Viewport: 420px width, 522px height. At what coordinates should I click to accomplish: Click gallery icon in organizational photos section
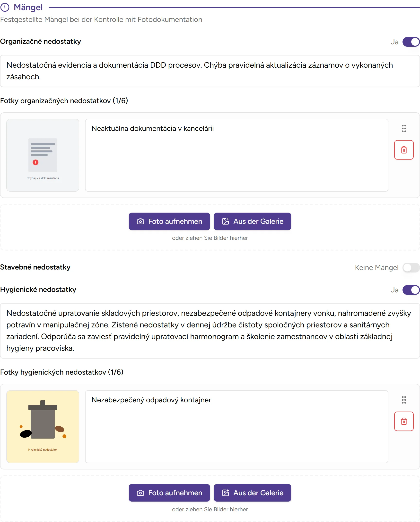pos(226,221)
